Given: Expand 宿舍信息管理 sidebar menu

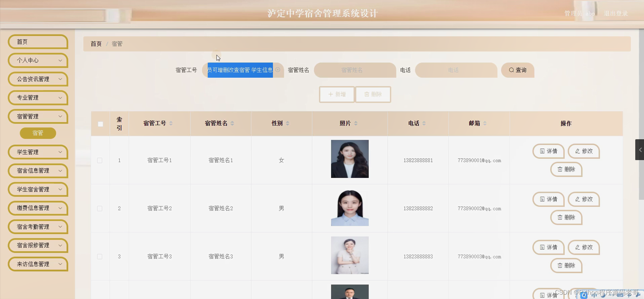Looking at the screenshot, I should pos(38,171).
